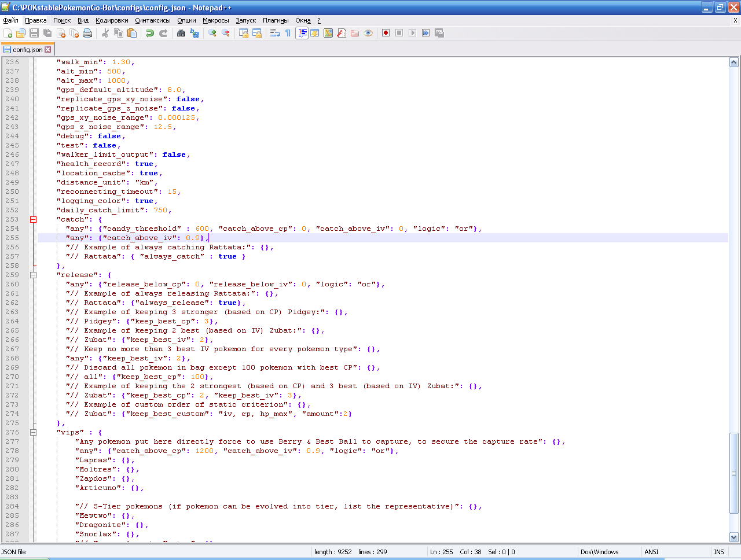Image resolution: width=741 pixels, height=560 pixels.
Task: Open the Плагины menu
Action: pos(276,20)
